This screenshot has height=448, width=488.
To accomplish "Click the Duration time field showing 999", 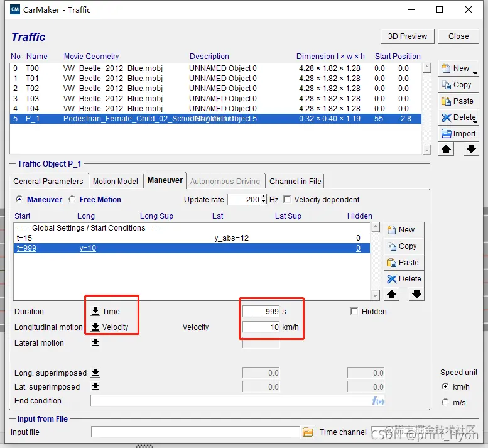I will pyautogui.click(x=261, y=311).
